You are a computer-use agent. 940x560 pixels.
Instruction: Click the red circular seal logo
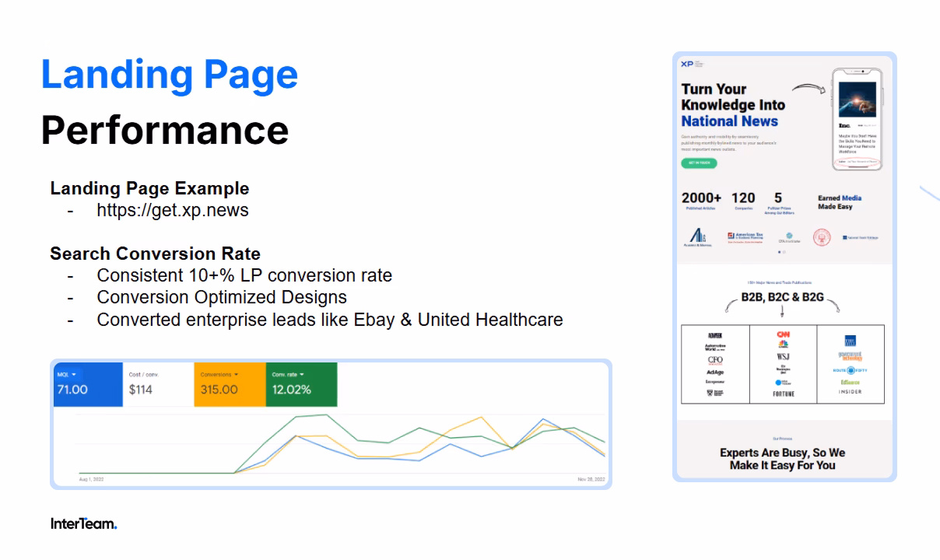[x=822, y=237]
